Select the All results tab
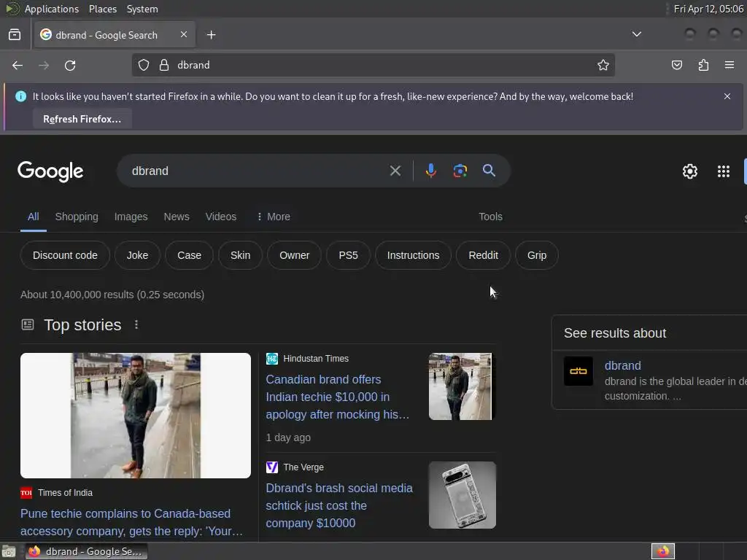The height and width of the screenshot is (560, 747). [33, 217]
